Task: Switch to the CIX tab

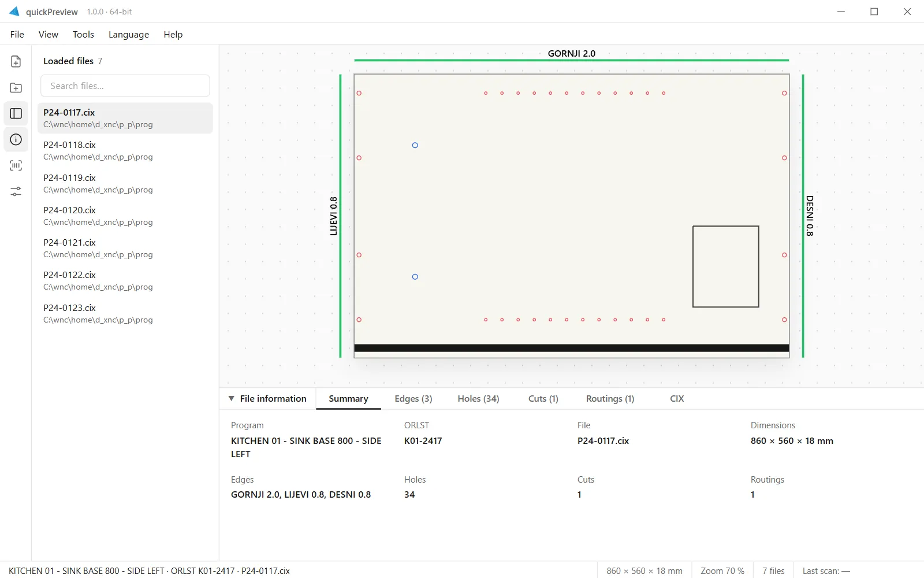Action: click(x=677, y=398)
